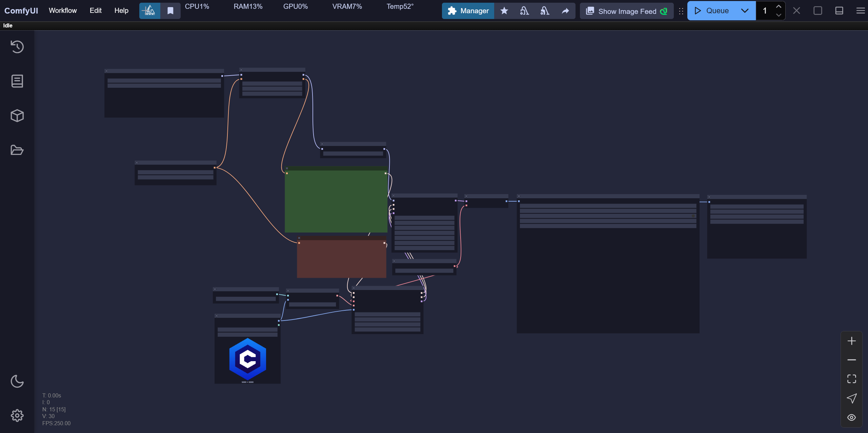The height and width of the screenshot is (433, 868).
Task: Click the Manager button
Action: click(x=468, y=11)
